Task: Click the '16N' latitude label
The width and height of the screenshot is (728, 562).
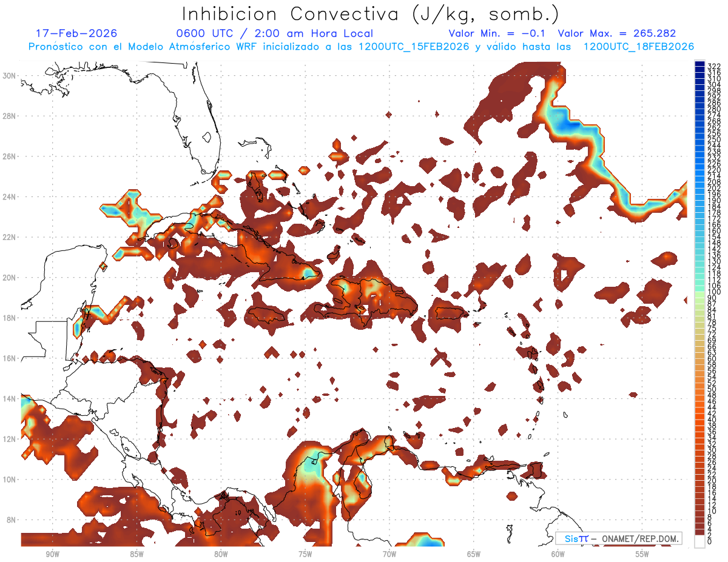Action: click(x=10, y=358)
